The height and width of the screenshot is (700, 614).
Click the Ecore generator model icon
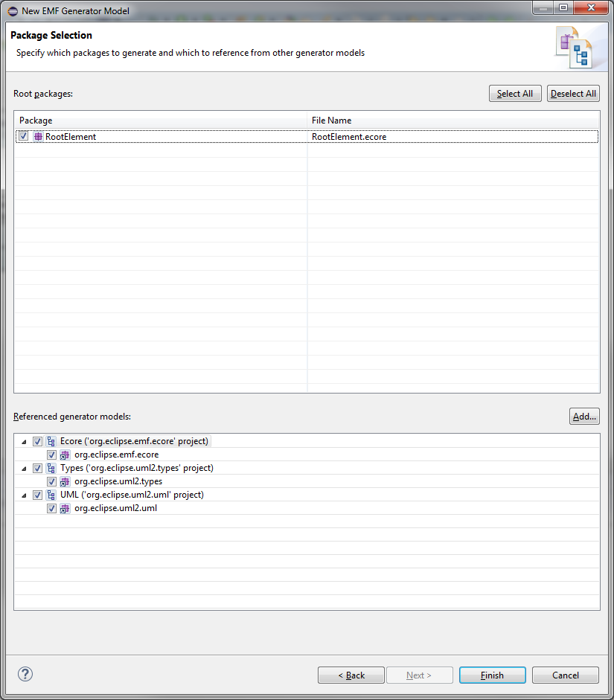(51, 442)
